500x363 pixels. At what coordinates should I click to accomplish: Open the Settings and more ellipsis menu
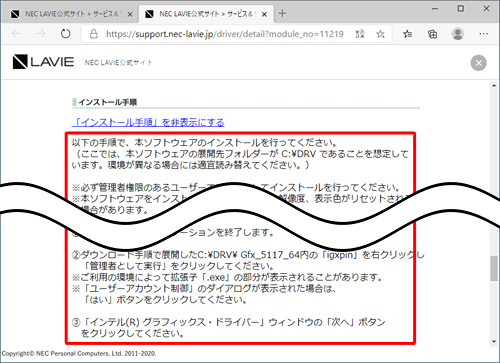click(484, 34)
